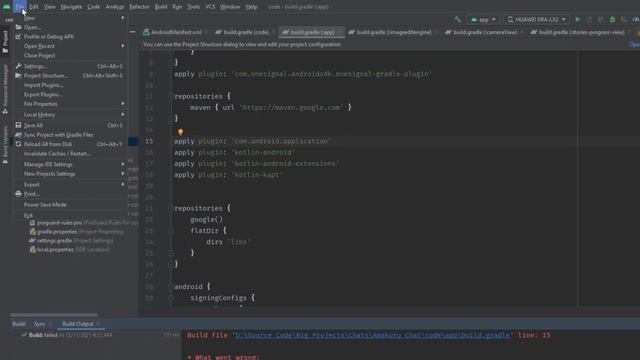Click the fold marker beside android {

point(171,287)
